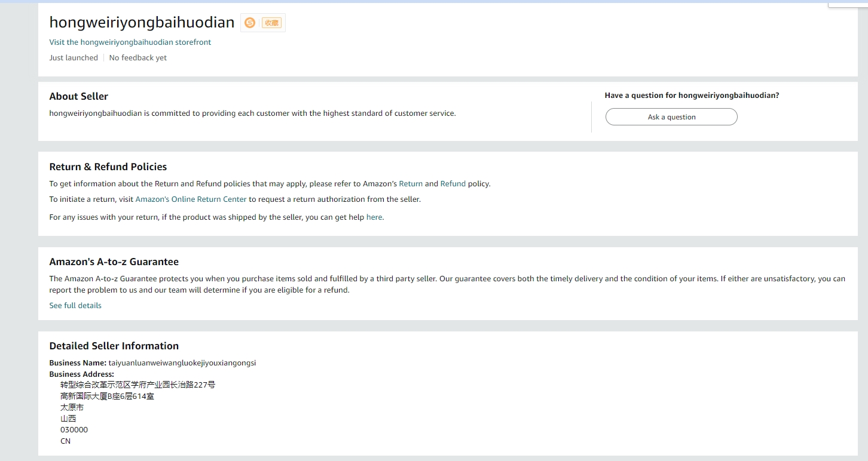
Task: Click the Amazon's A-to-z Guarantee heading
Action: (114, 262)
